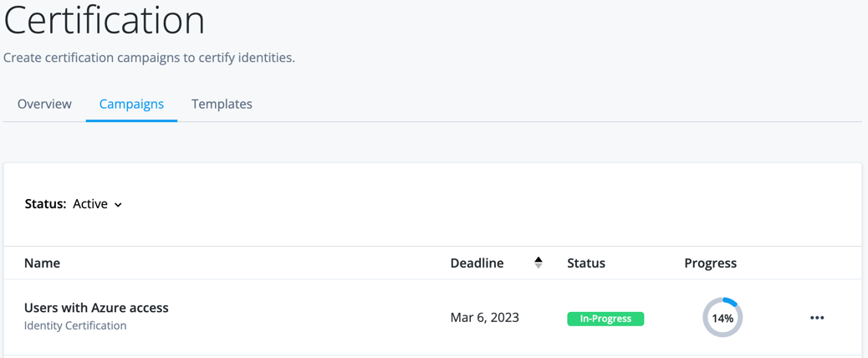
Task: Select the Campaigns tab
Action: coord(131,104)
